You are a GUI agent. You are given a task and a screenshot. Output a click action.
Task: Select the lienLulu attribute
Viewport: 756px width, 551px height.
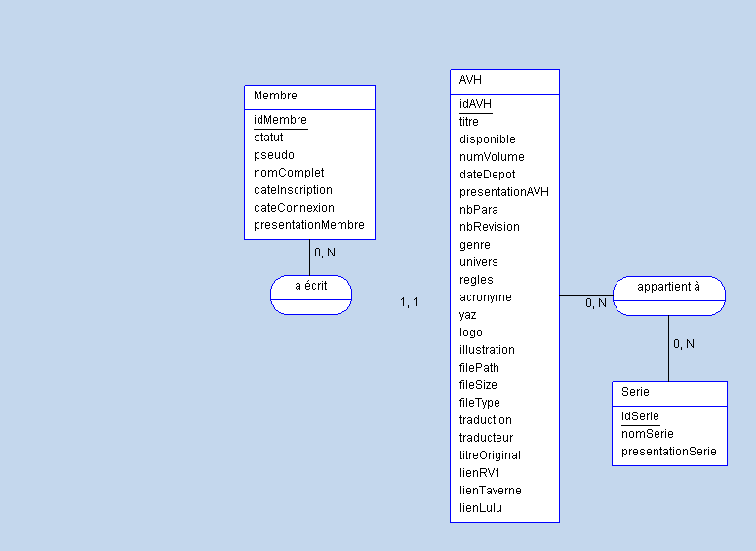click(x=481, y=508)
